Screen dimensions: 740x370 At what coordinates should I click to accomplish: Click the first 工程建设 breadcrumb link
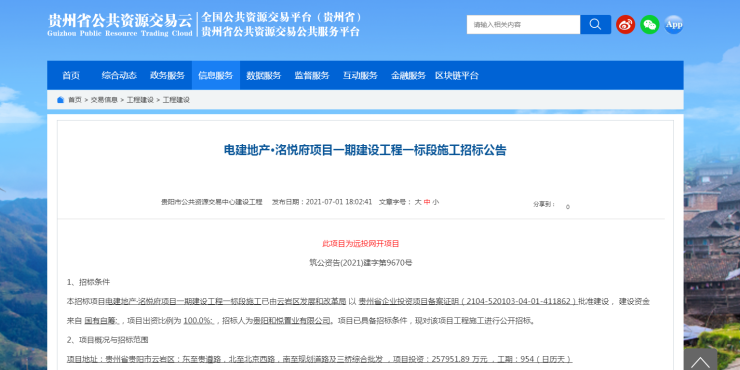tap(140, 100)
